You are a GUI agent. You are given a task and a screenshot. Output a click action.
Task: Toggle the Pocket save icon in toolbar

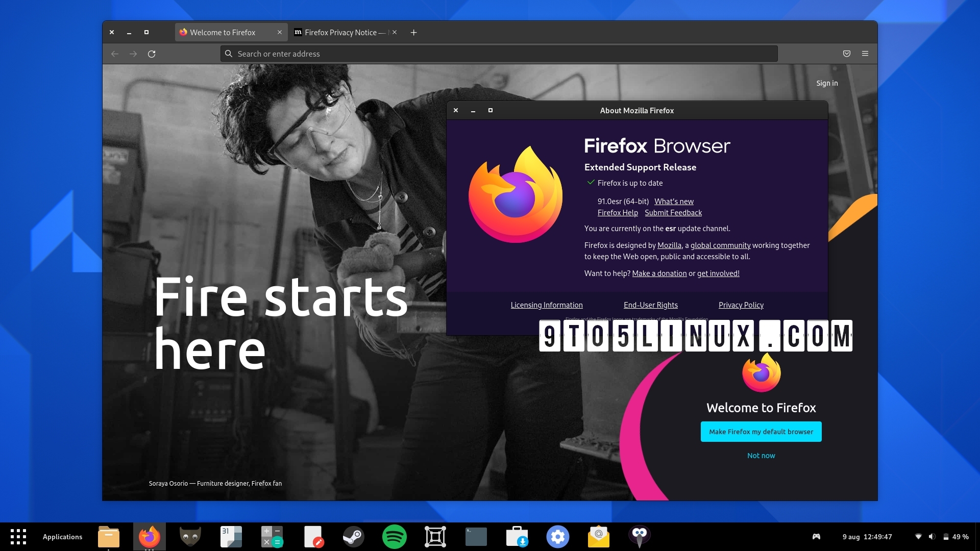pyautogui.click(x=847, y=53)
